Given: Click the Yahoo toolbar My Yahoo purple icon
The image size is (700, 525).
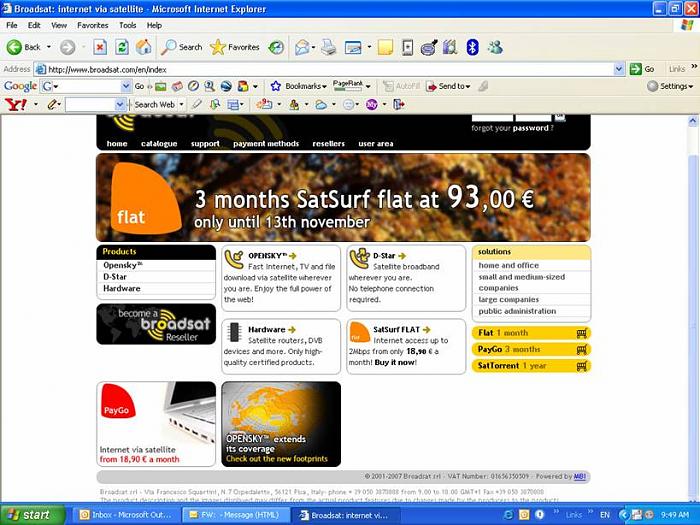Looking at the screenshot, I should pos(371,104).
